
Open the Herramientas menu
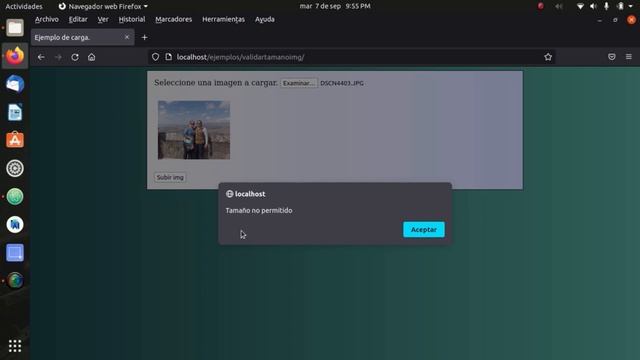223,19
